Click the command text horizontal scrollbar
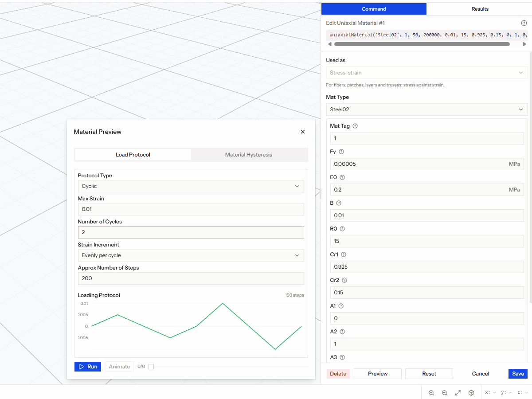Screen dimensions: 532x399 tap(422, 44)
